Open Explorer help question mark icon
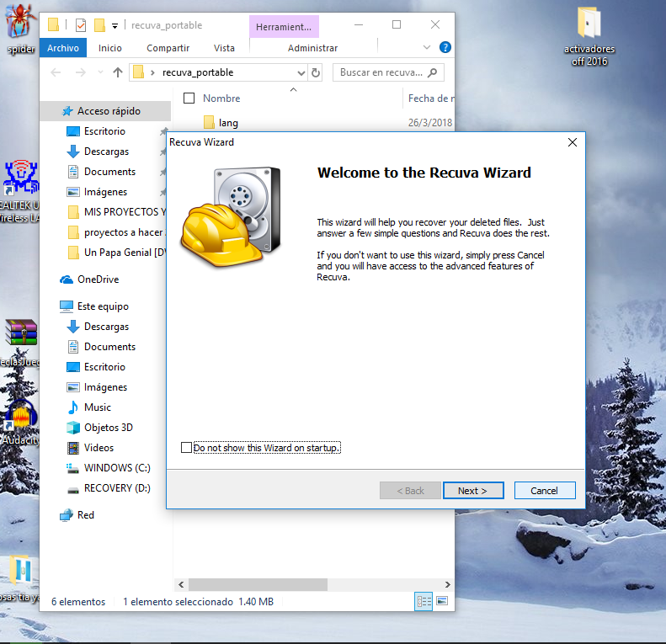Viewport: 666px width, 644px height. (445, 47)
